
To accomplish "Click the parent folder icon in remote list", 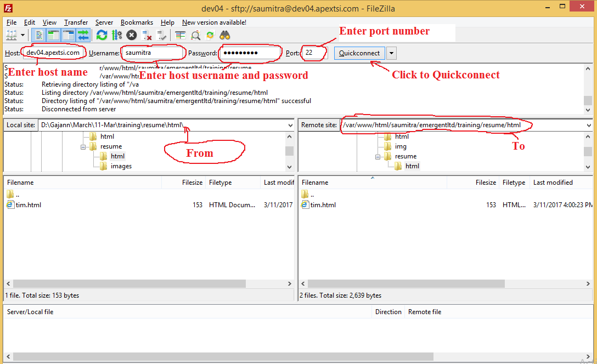I will [305, 195].
